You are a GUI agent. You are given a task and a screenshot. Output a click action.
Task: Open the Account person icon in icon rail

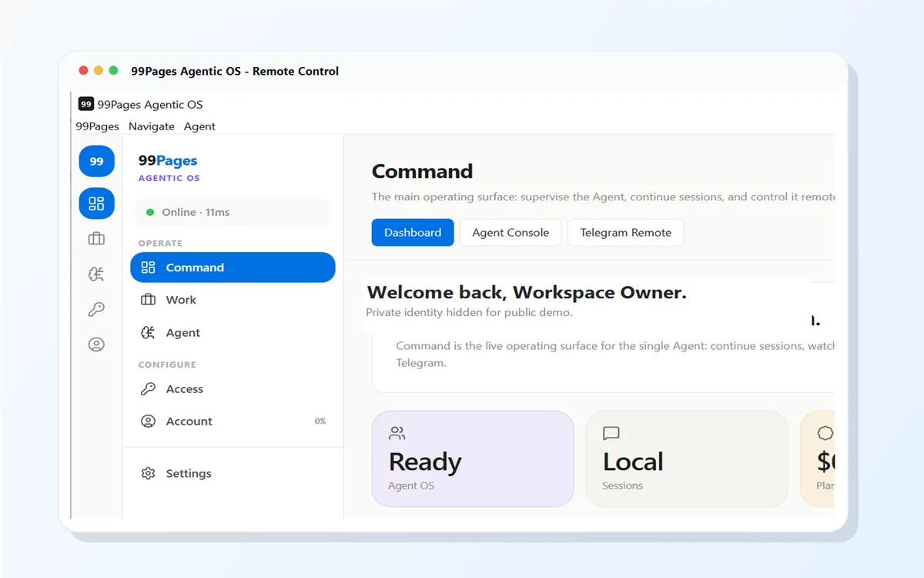pyautogui.click(x=96, y=344)
